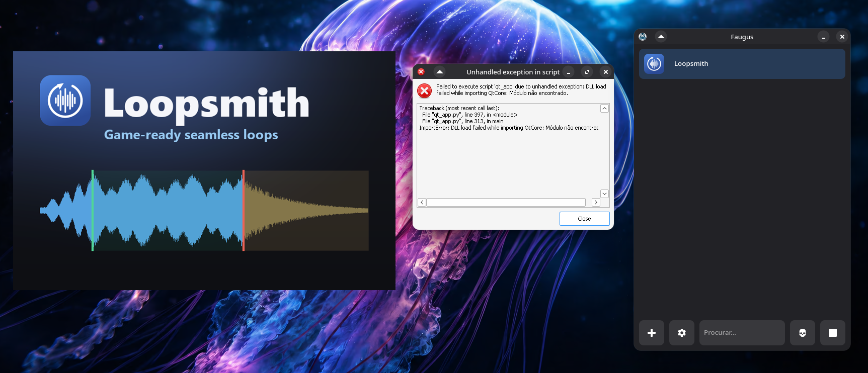Click the traceback horizontal scroll left arrow

pos(422,203)
